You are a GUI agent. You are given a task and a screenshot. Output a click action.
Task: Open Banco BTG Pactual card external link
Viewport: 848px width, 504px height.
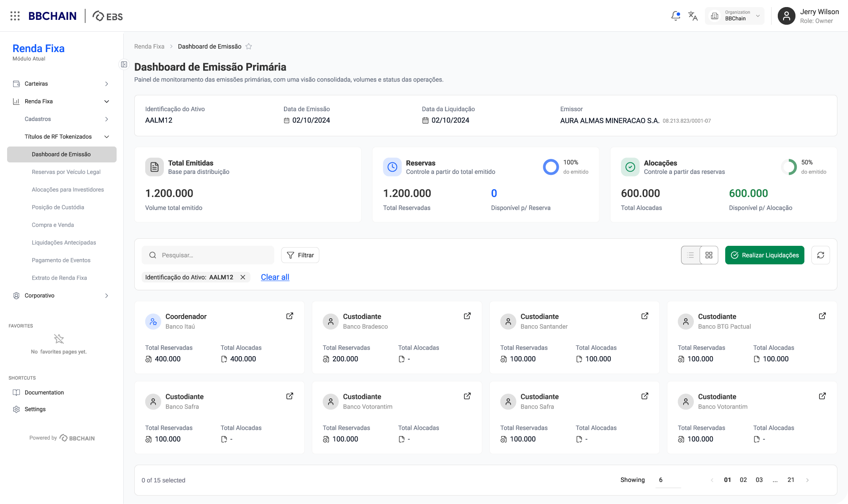coord(822,316)
